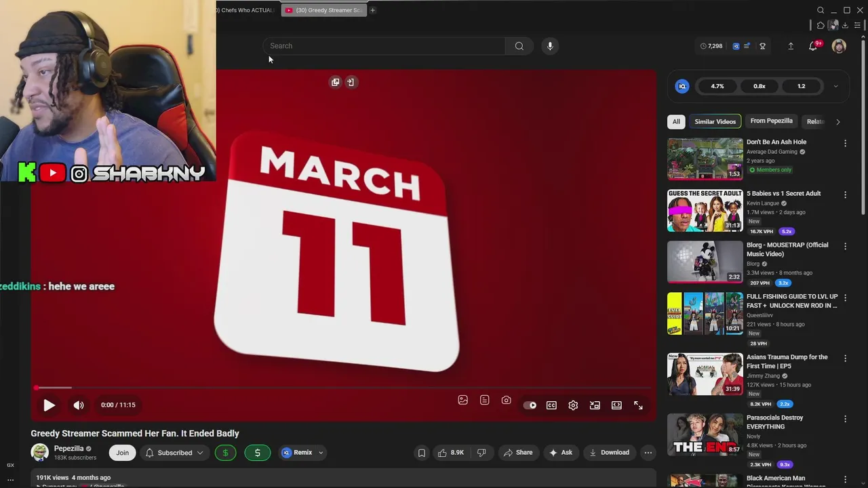Open browser extensions puzzle icon
The height and width of the screenshot is (488, 868).
pyautogui.click(x=821, y=25)
